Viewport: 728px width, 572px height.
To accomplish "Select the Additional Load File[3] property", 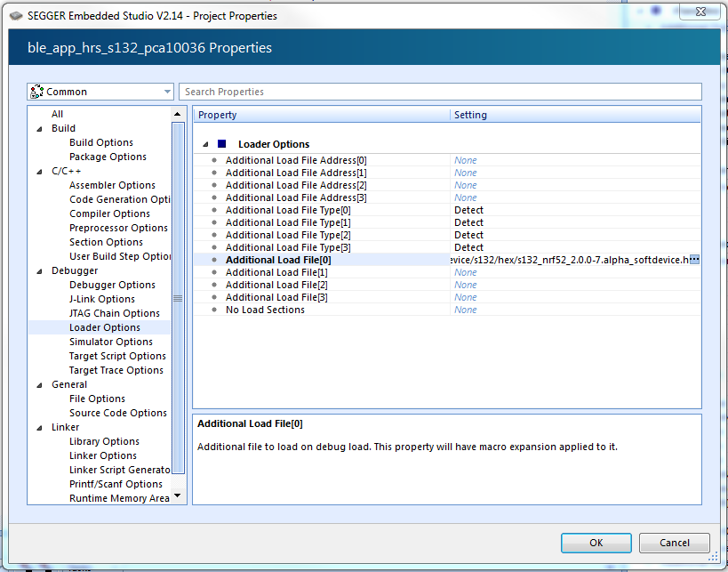I will click(276, 297).
